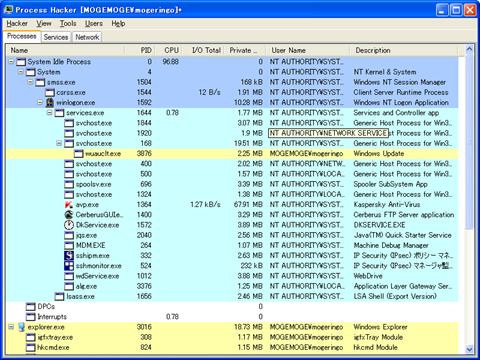Click the sshipm.exe process icon
The image size is (480, 360).
point(69,256)
